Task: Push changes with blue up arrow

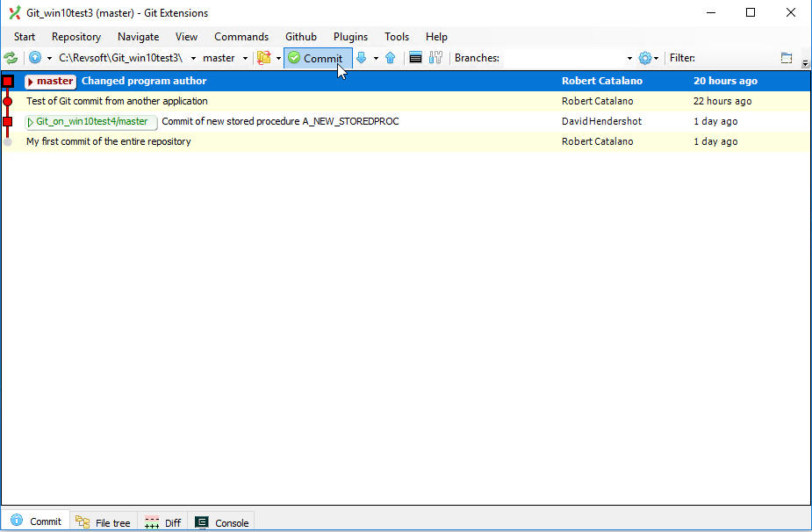Action: [x=391, y=57]
